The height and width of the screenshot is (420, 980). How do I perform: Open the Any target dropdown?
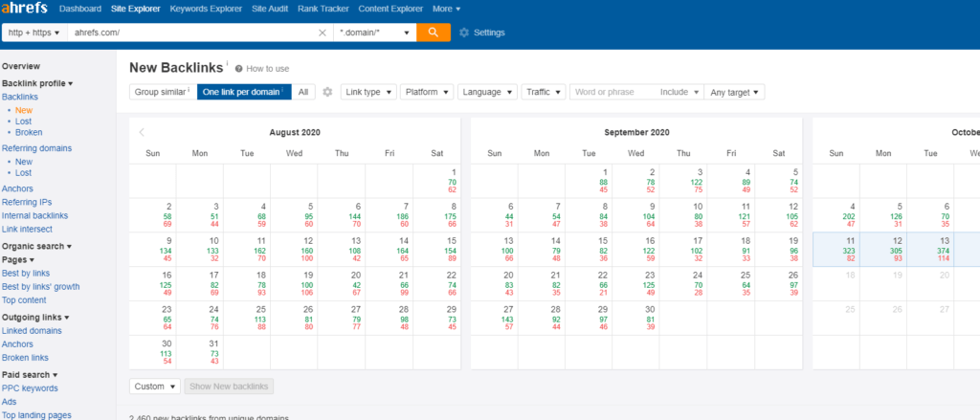tap(734, 92)
